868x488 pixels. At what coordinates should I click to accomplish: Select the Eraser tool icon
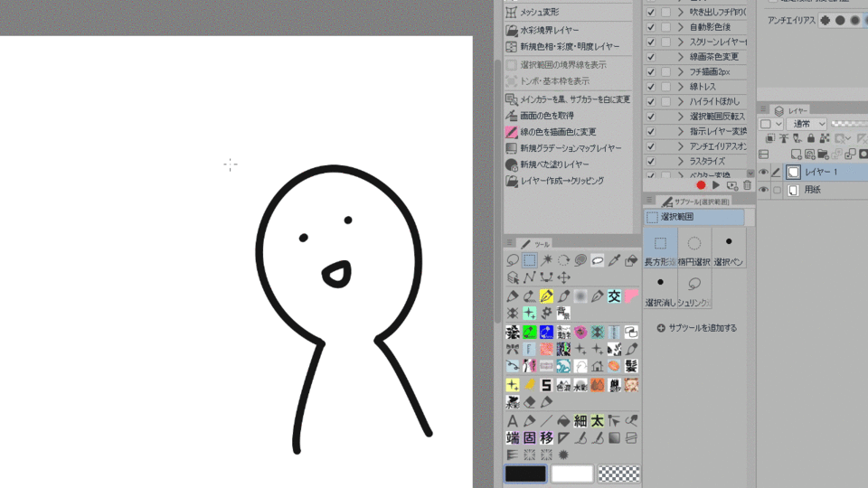click(530, 402)
